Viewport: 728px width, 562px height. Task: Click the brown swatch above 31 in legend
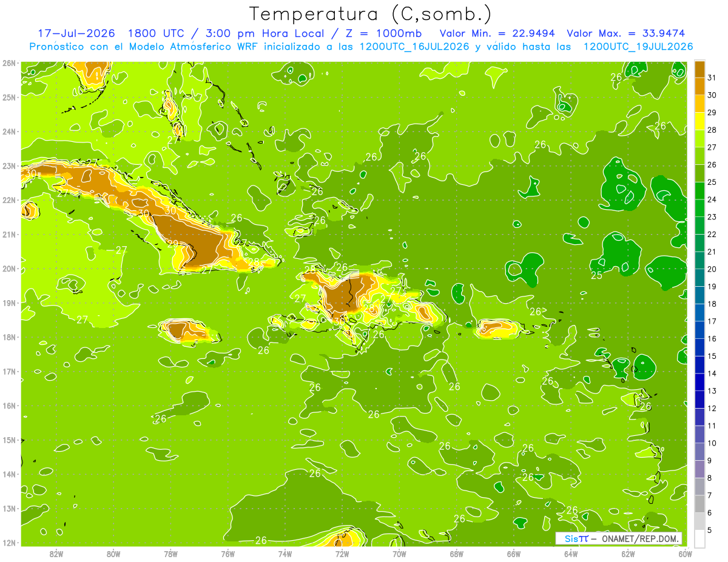700,69
